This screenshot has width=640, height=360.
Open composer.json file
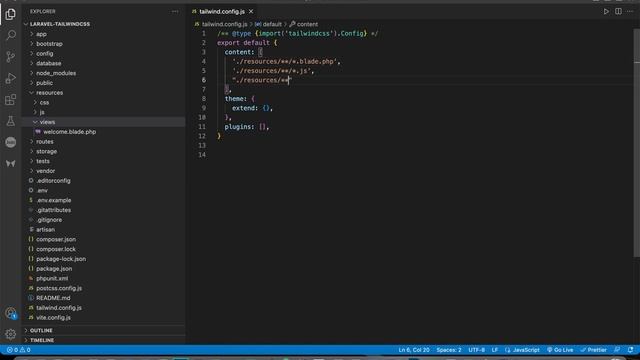tap(56, 240)
